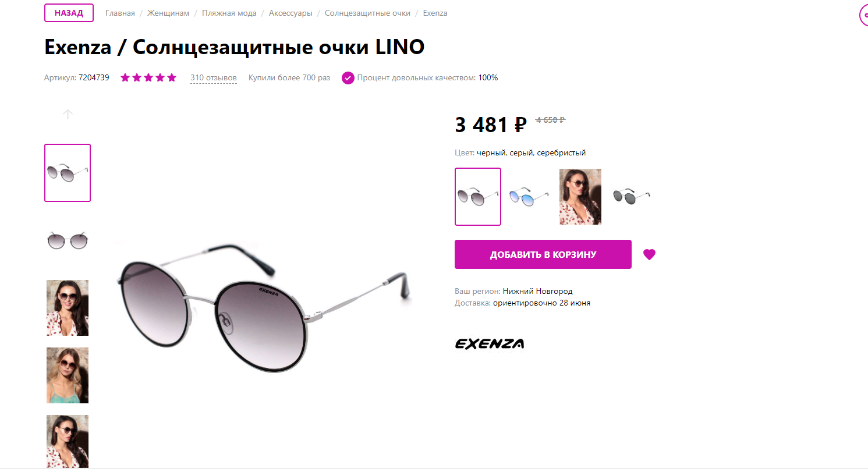Change region Нижний Новгород
868x472 pixels.
tap(538, 291)
